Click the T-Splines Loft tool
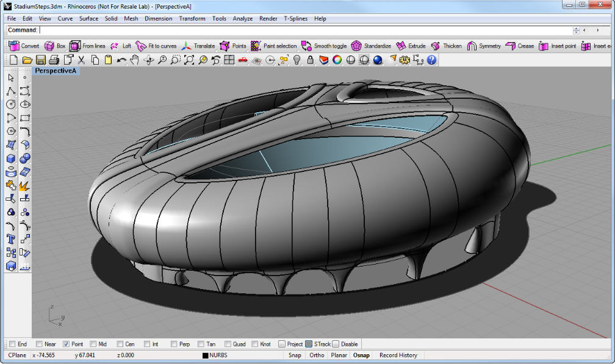The width and height of the screenshot is (615, 364). pos(120,46)
